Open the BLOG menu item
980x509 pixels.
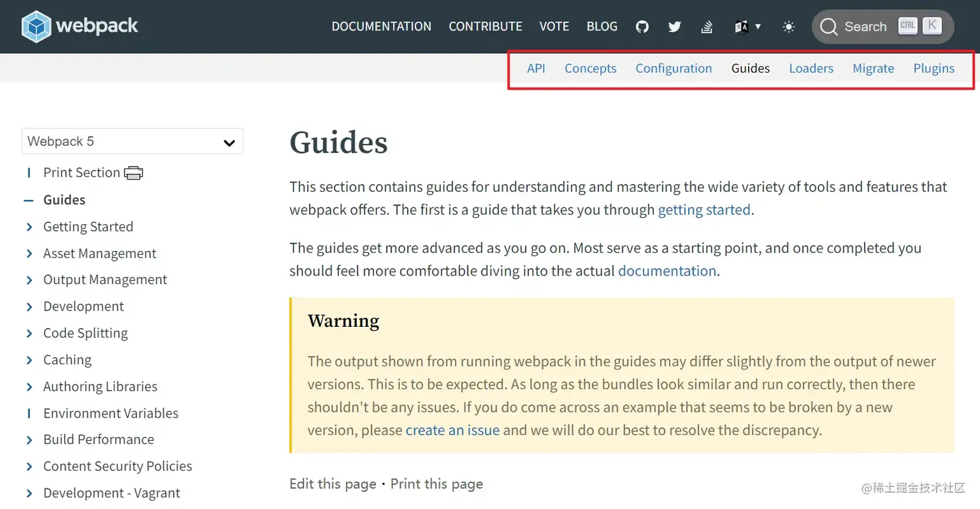tap(602, 27)
